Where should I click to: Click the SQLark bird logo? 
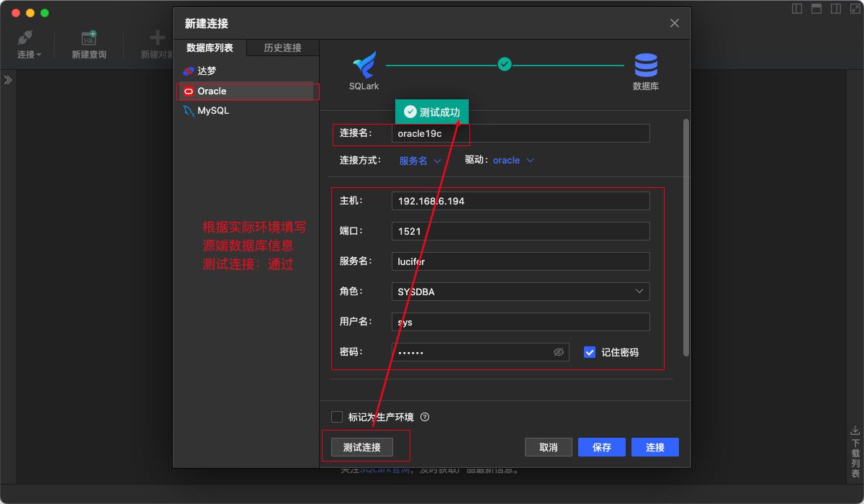tap(364, 65)
